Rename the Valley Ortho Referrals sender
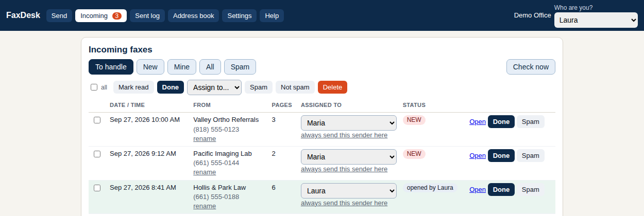Viewport: 644px width, 216px height. coord(205,138)
